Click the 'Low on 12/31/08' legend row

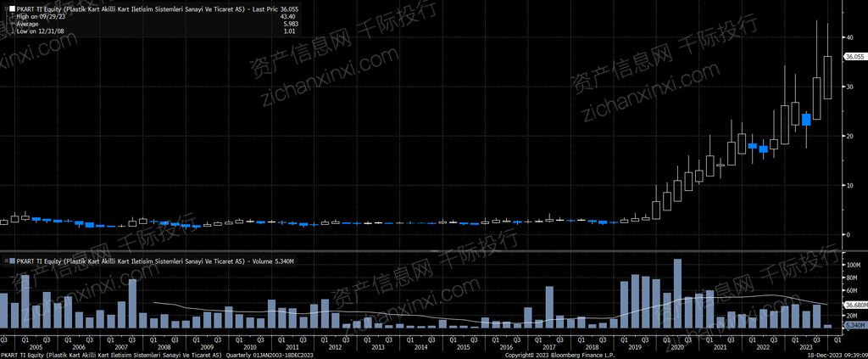tap(40, 32)
